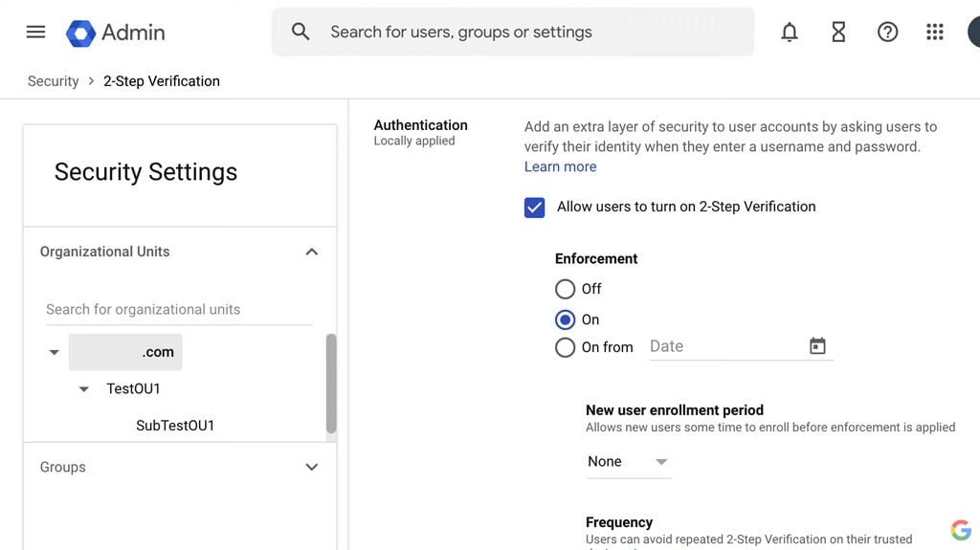
Task: Open the help question mark
Action: [887, 32]
